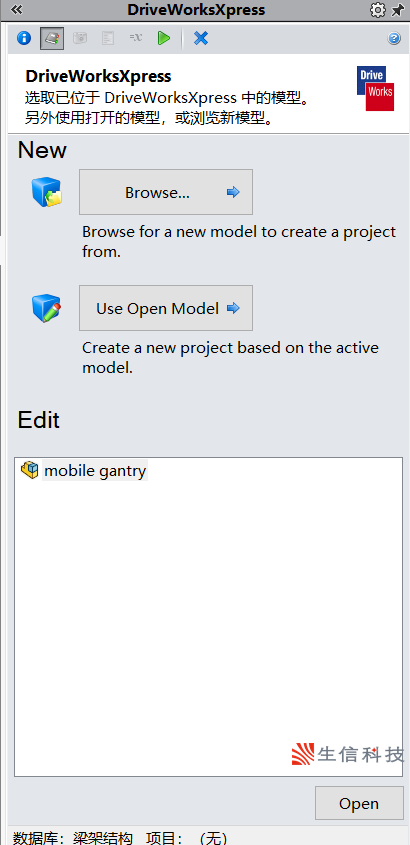The image size is (410, 845).
Task: Click the blue info Welcome icon
Action: [24, 38]
